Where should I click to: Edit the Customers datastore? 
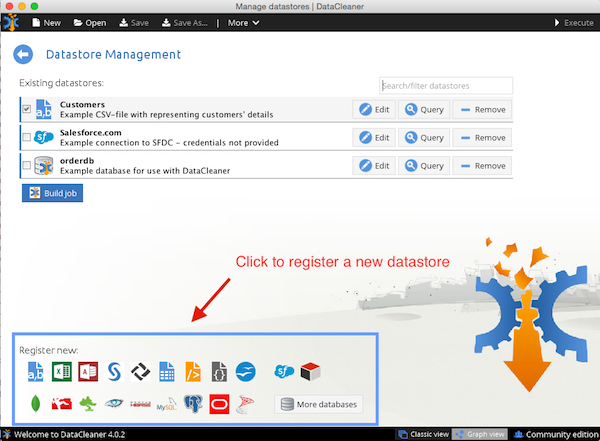click(374, 109)
